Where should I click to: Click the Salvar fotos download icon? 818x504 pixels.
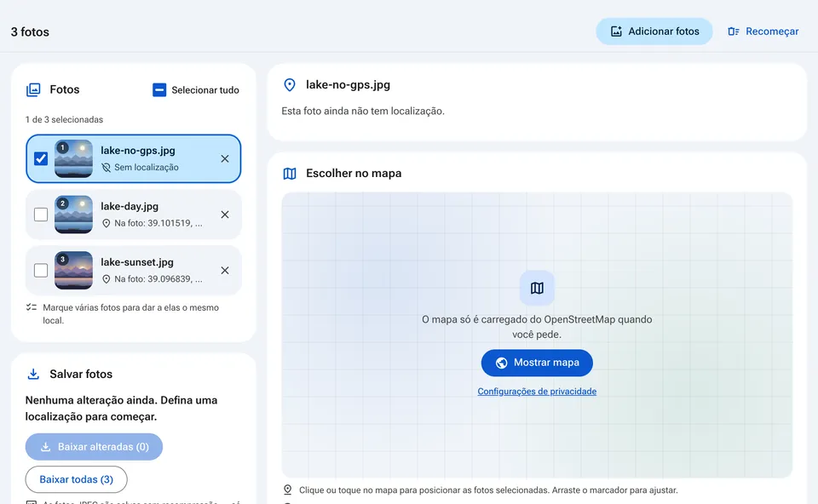click(x=33, y=375)
